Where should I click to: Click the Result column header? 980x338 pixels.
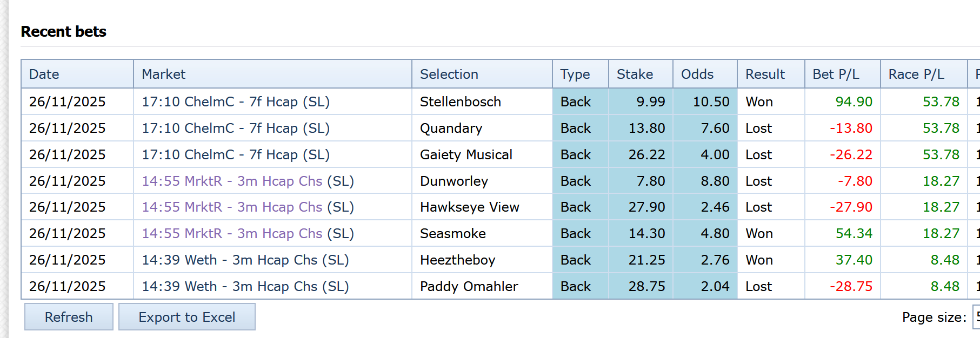pos(765,74)
